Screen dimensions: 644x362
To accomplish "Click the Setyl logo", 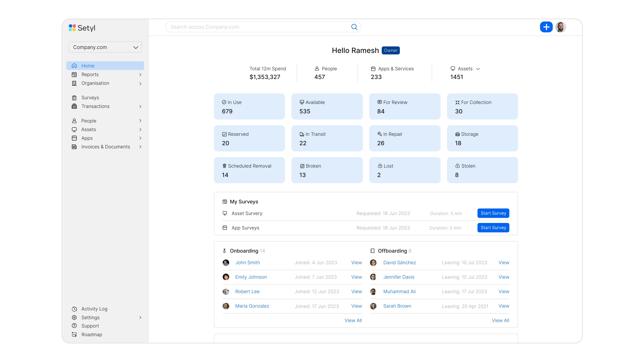I will [x=82, y=28].
